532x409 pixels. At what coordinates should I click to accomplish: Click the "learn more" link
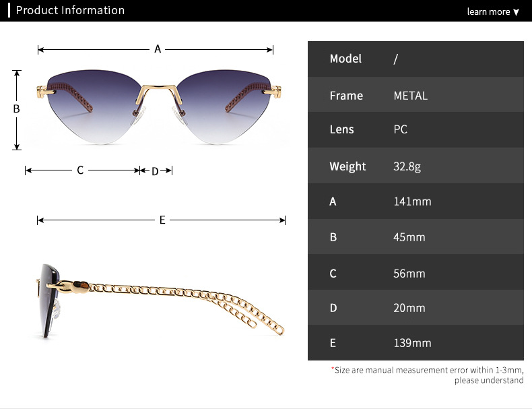click(488, 11)
